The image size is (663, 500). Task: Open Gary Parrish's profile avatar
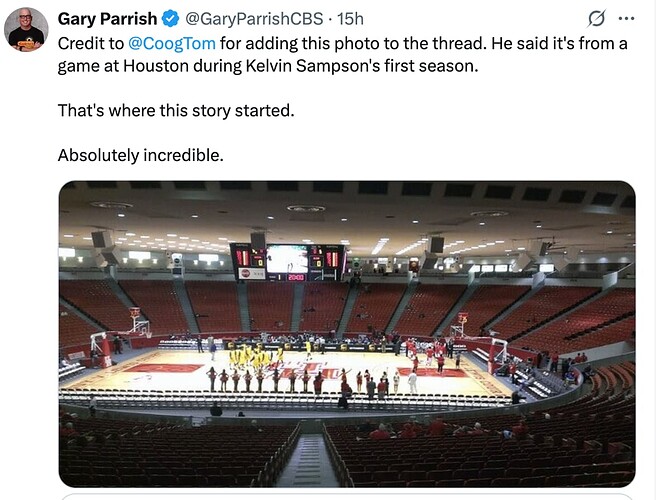[x=26, y=29]
